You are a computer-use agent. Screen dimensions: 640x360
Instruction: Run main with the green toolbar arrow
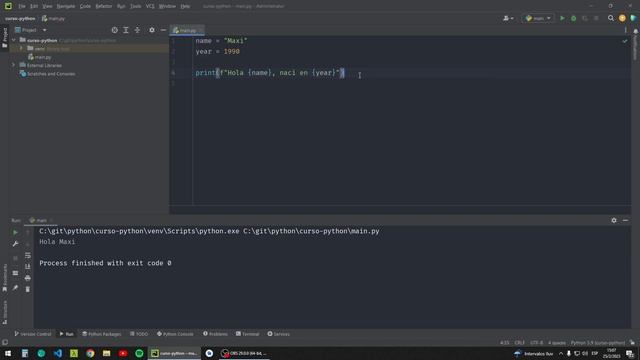point(562,18)
